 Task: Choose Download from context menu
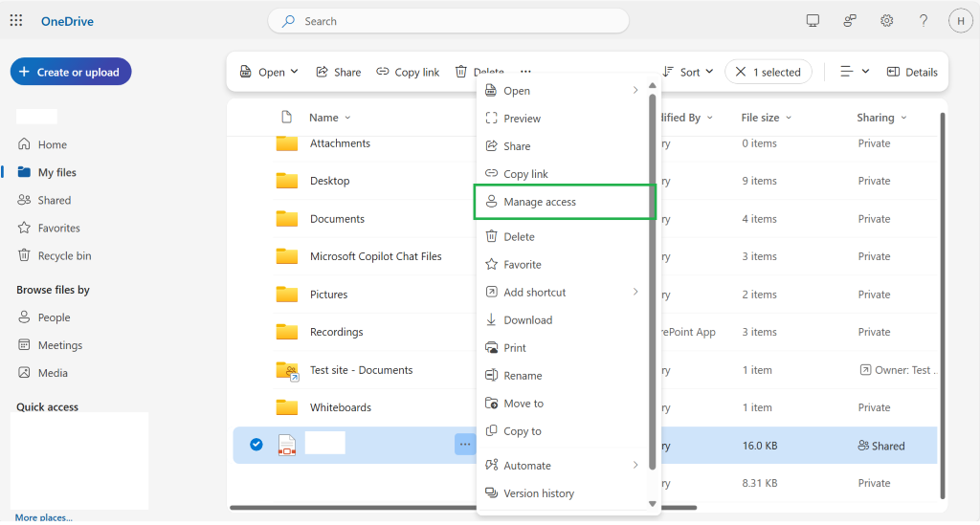pyautogui.click(x=563, y=320)
